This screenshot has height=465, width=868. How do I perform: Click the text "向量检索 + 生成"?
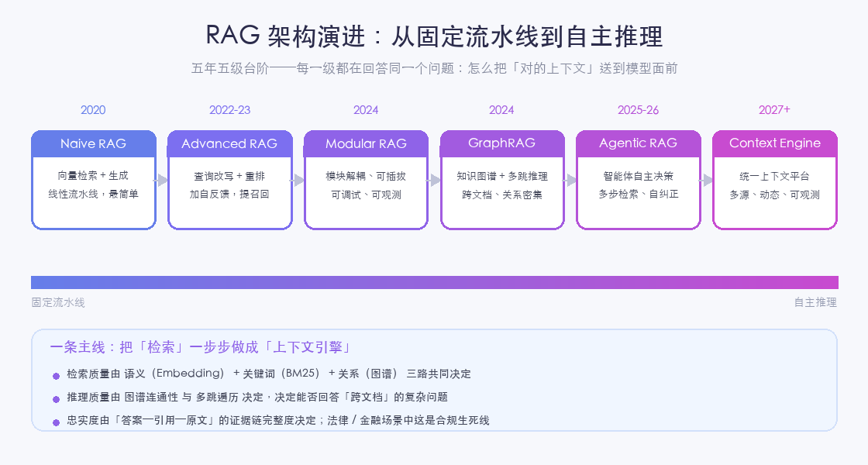[x=93, y=175]
